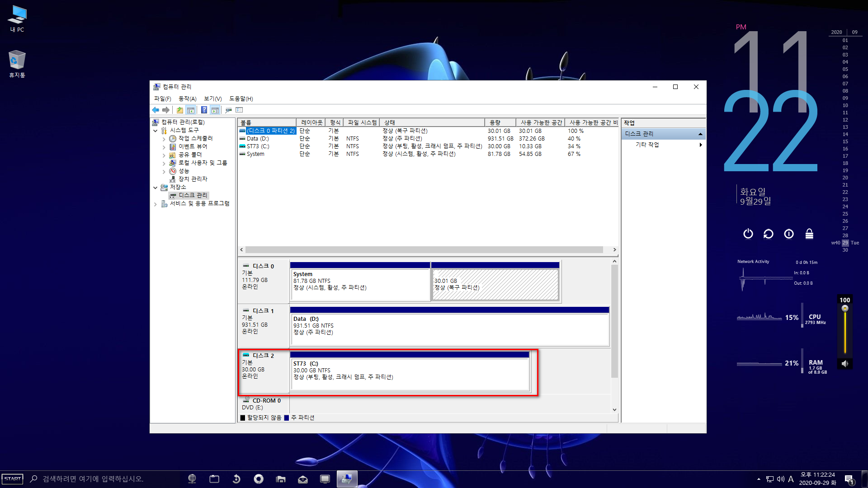The height and width of the screenshot is (488, 868).
Task: Select the 30.01 GB recovery partition block
Action: (x=495, y=282)
